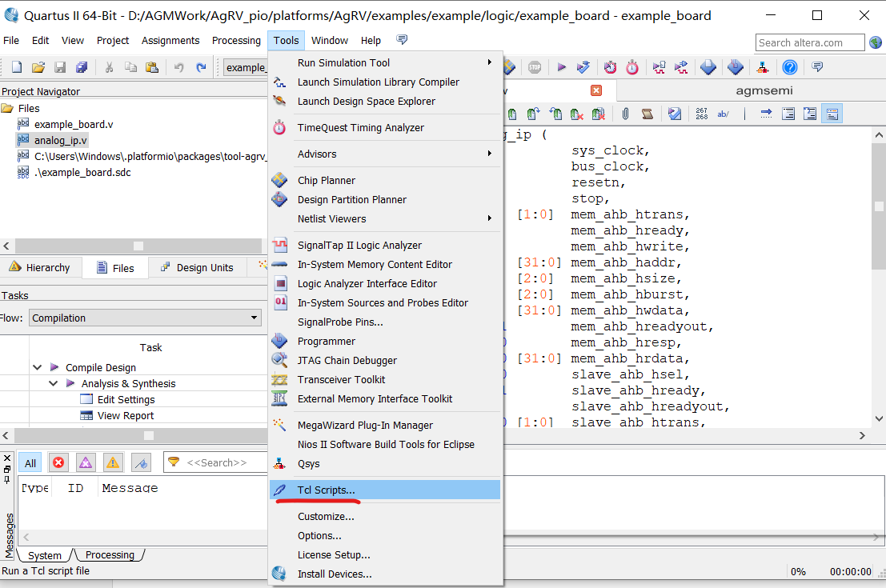Select example_board.v in Project Navigator
The image size is (886, 588).
74,124
